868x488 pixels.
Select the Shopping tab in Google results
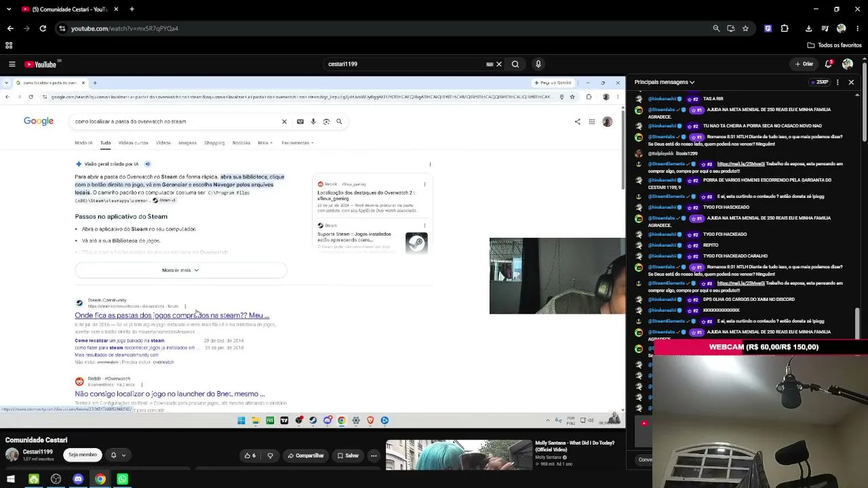[x=214, y=143]
